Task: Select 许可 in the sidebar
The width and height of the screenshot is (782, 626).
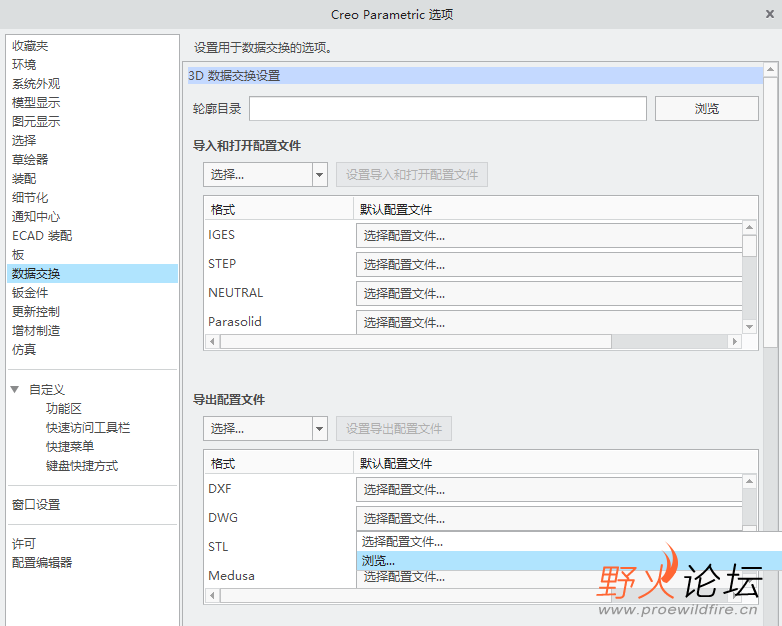Action: point(24,544)
